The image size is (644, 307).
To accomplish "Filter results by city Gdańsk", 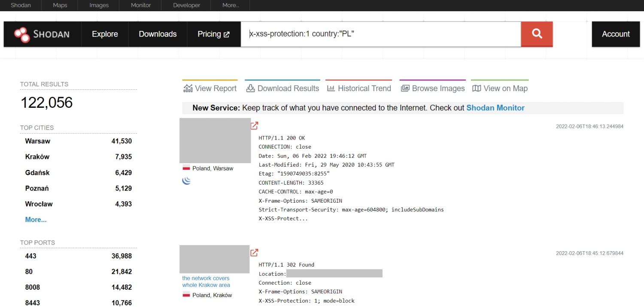I will (37, 173).
